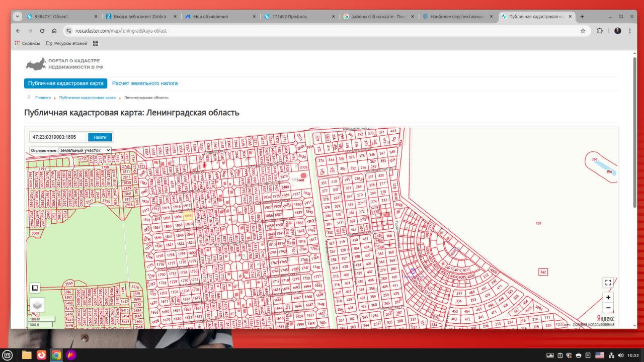Screen dimensions: 644x362
Task: Click the 'Найти' search button
Action: coord(100,137)
